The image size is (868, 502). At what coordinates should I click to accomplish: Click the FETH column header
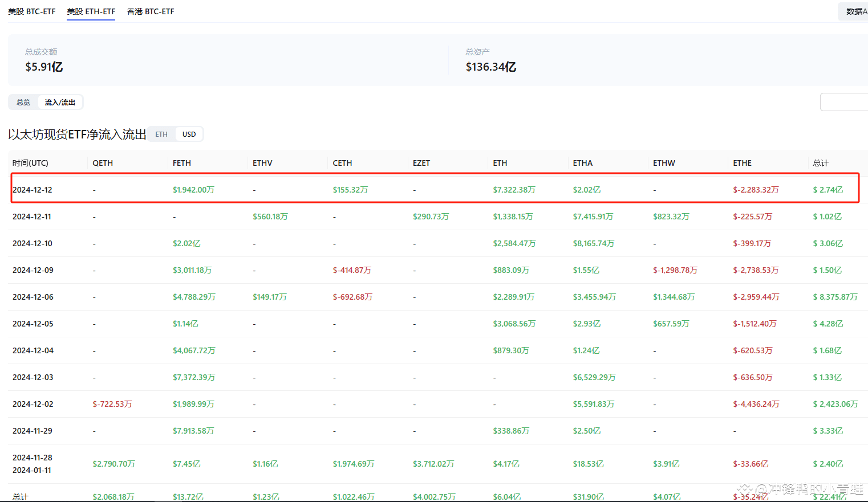click(x=181, y=162)
